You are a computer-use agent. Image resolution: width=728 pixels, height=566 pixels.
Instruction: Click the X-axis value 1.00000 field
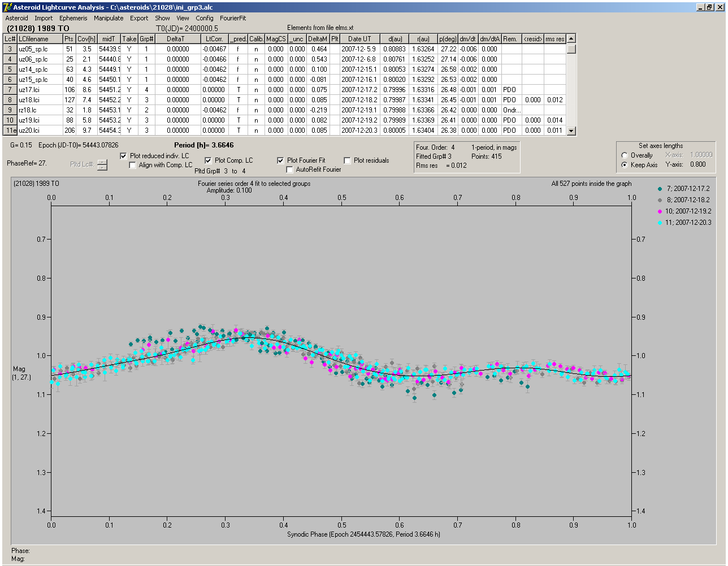[701, 155]
